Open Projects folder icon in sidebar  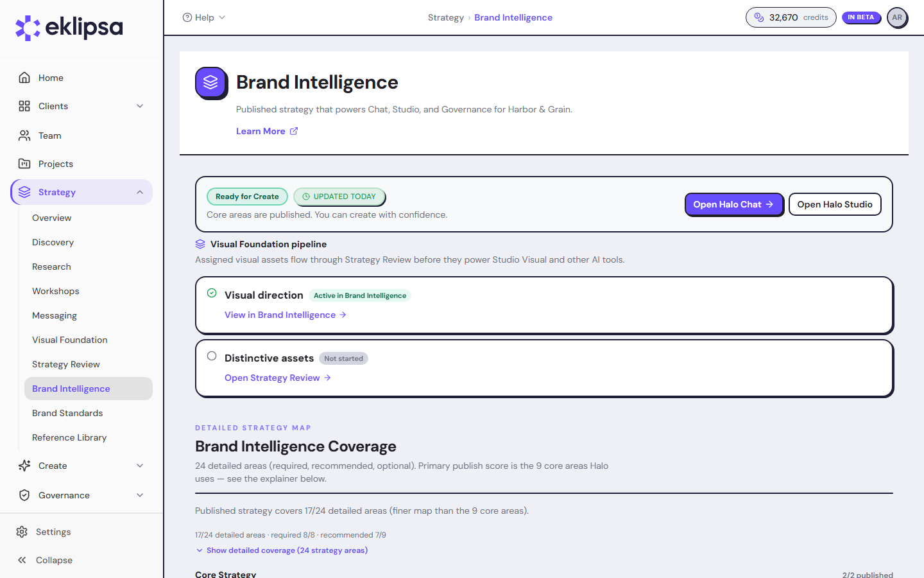coord(24,164)
